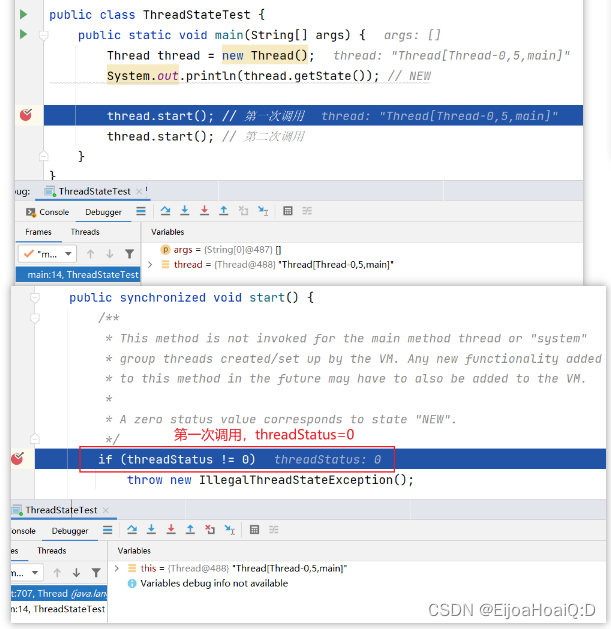The image size is (611, 629).
Task: Open thread selector dropdown in lower Frames
Action: [x=26, y=573]
